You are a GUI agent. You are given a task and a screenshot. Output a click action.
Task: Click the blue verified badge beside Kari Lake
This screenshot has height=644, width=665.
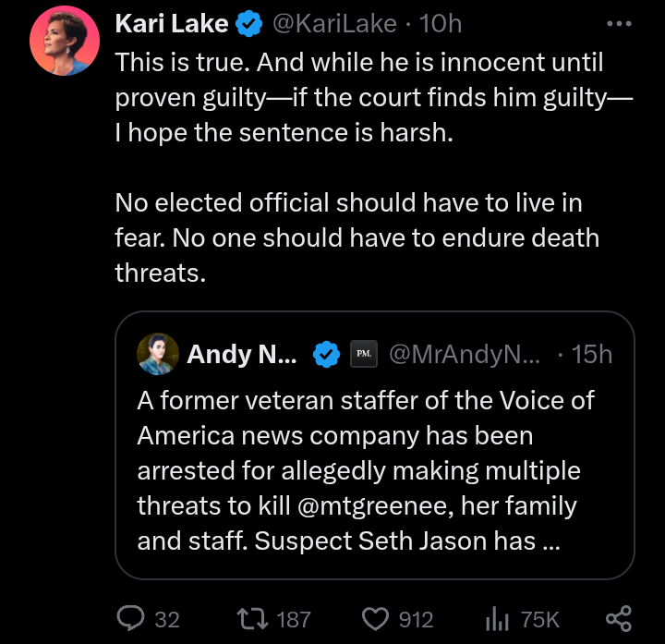coord(248,26)
